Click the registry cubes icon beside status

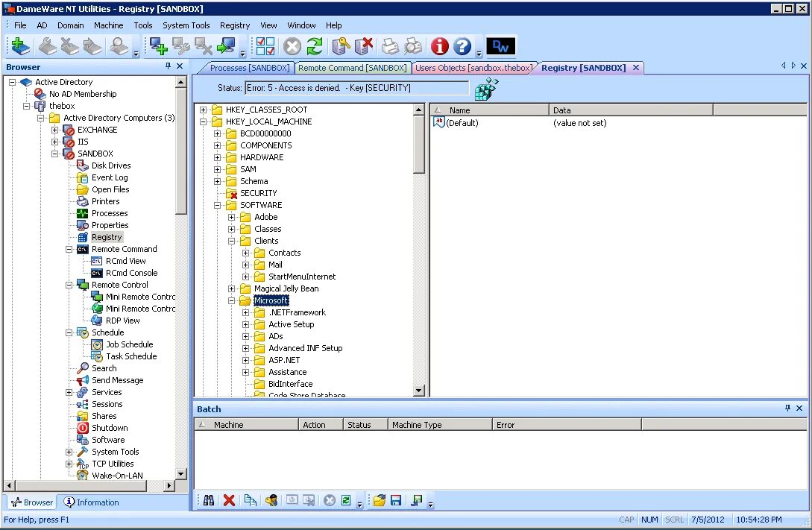click(486, 89)
